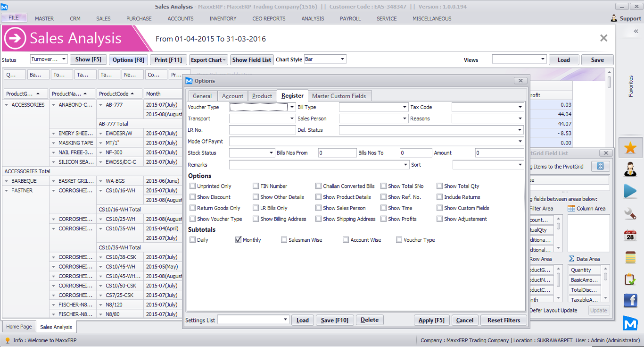Open the user support person icon
The width and height of the screenshot is (644, 347).
(630, 169)
